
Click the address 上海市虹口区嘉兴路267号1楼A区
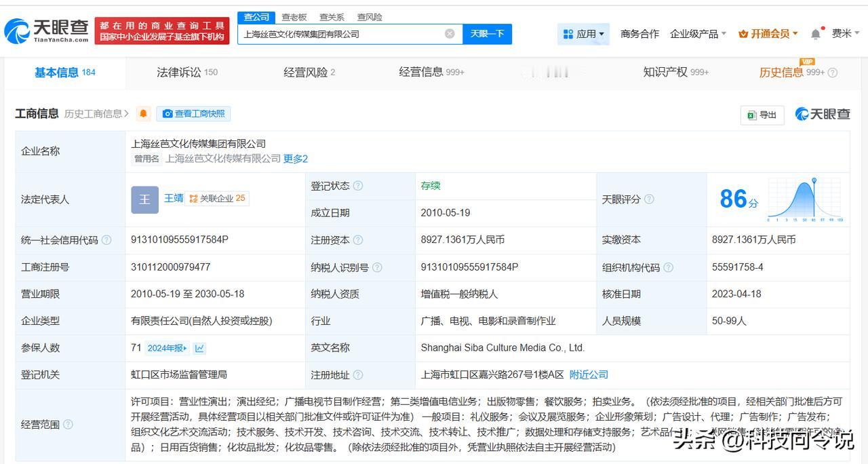492,374
